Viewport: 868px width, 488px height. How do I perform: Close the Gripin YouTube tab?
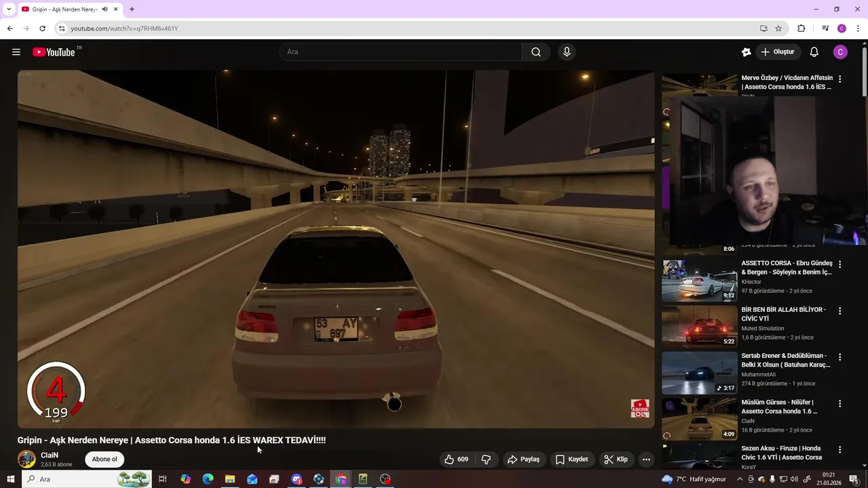pos(116,9)
